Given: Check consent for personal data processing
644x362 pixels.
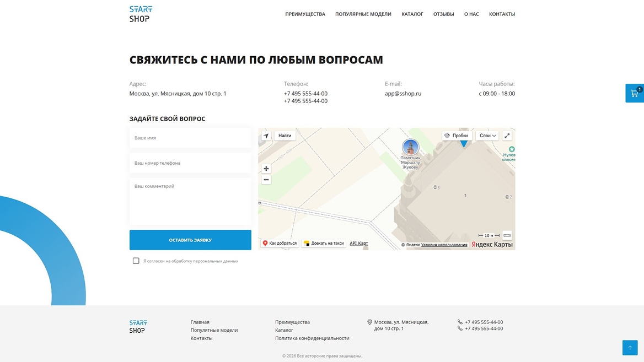Looking at the screenshot, I should 136,261.
